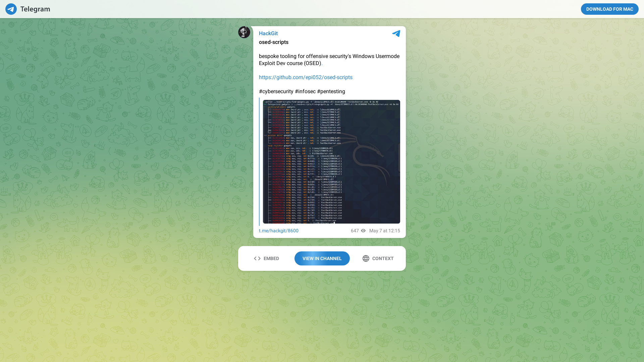Click the eye/views count icon
644x362 pixels.
(x=363, y=231)
